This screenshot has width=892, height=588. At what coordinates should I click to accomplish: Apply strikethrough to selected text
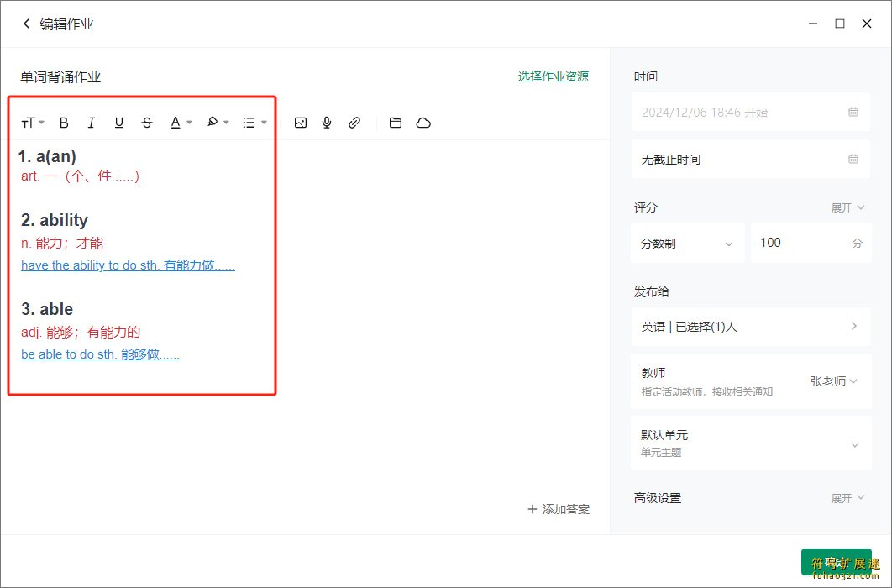pos(147,123)
